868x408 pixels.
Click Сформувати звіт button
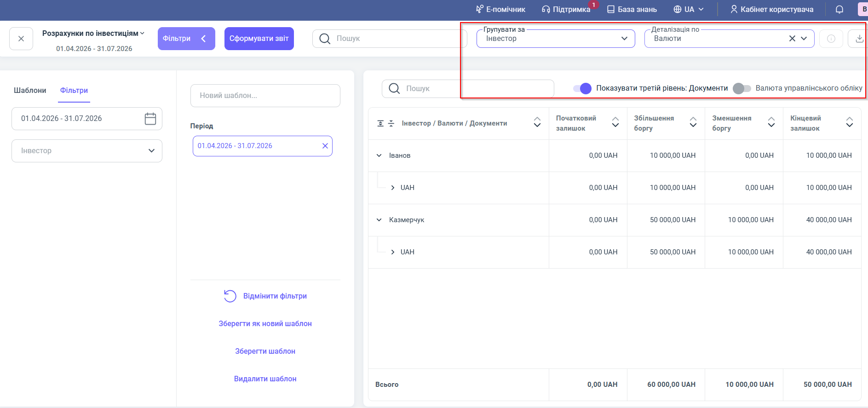259,39
